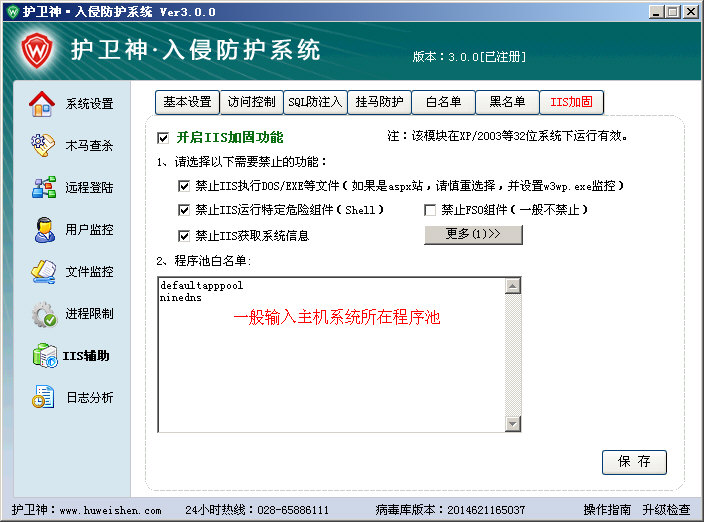Screen dimensions: 704x522
Task: Open 系统设置 sidebar label
Action: pos(89,104)
